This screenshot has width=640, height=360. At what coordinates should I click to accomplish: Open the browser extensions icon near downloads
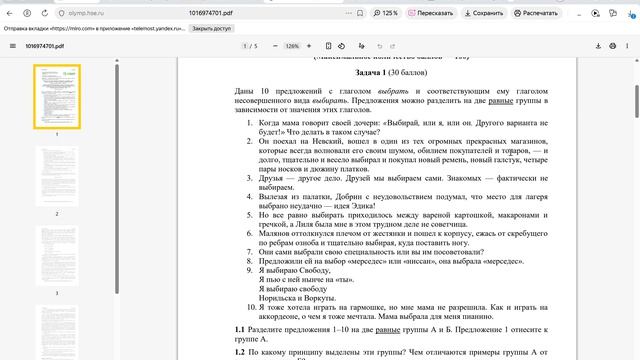coord(613,13)
